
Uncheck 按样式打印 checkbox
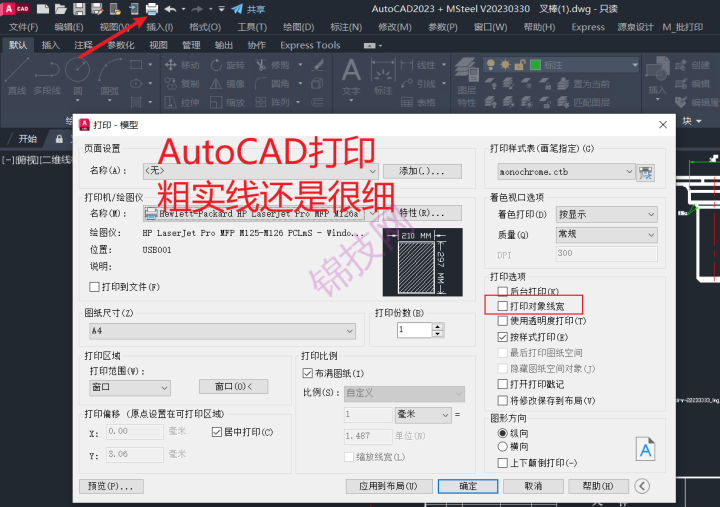[x=503, y=337]
